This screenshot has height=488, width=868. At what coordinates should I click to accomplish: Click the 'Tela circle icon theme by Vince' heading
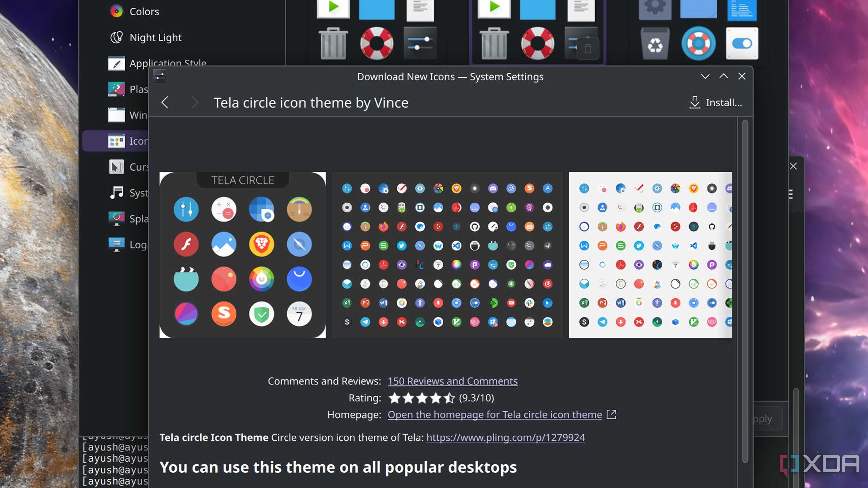tap(311, 103)
